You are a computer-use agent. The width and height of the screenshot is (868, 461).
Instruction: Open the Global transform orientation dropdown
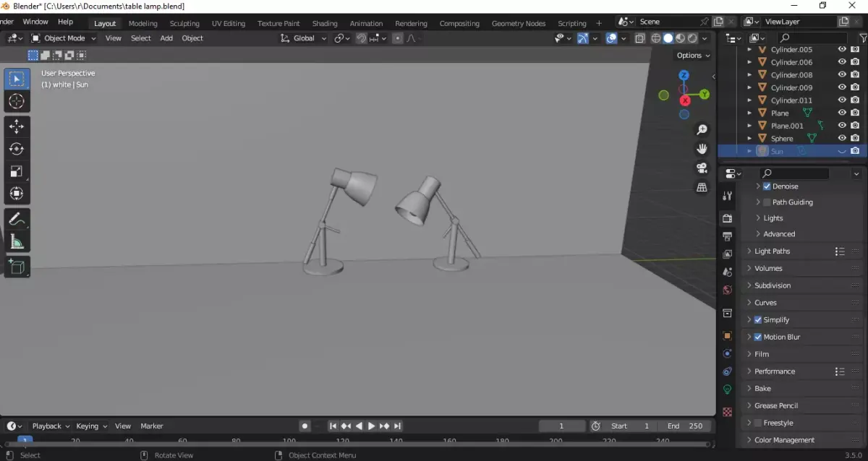pyautogui.click(x=304, y=38)
